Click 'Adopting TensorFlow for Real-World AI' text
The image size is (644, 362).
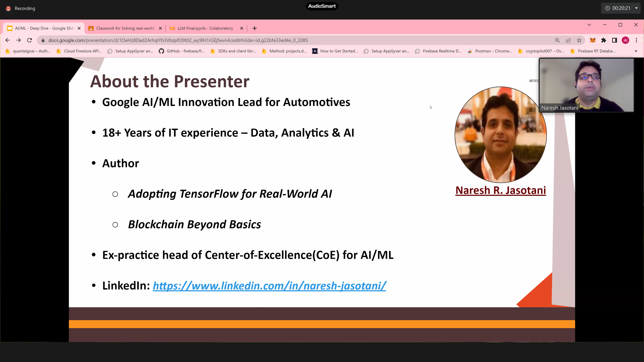click(230, 194)
